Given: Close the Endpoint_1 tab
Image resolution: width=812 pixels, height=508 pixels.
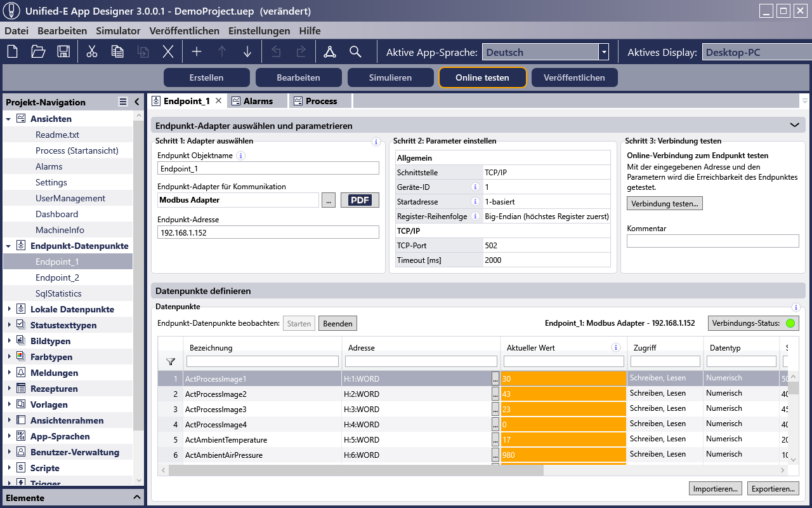Looking at the screenshot, I should (x=218, y=101).
